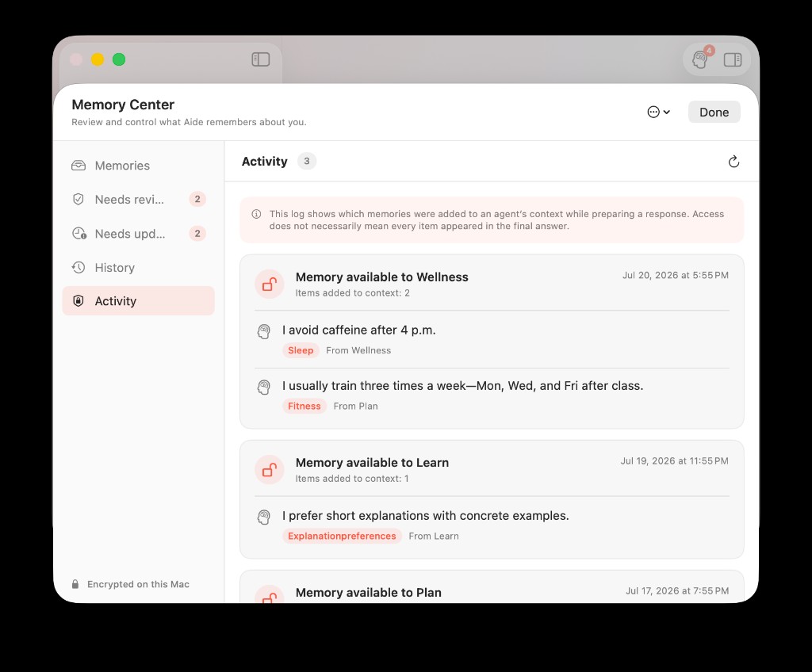Open the Memories section
This screenshot has height=672, width=812.
(138, 166)
